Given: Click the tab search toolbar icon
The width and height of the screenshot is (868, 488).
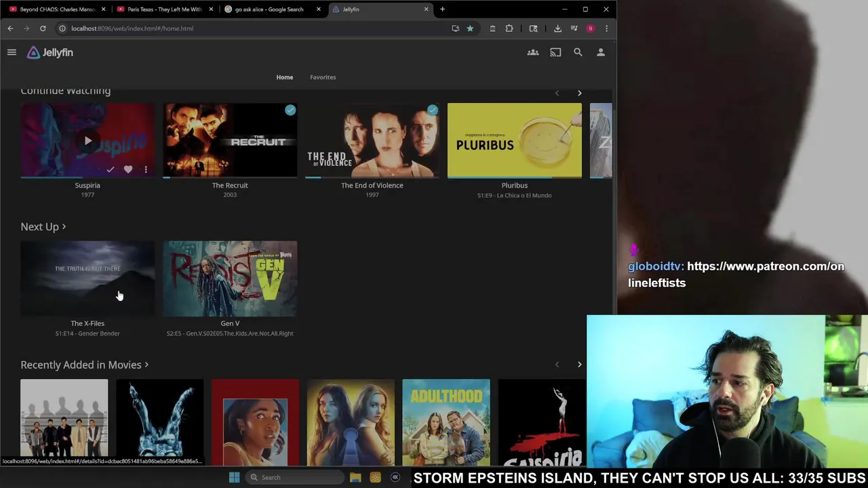Looking at the screenshot, I should (534, 28).
